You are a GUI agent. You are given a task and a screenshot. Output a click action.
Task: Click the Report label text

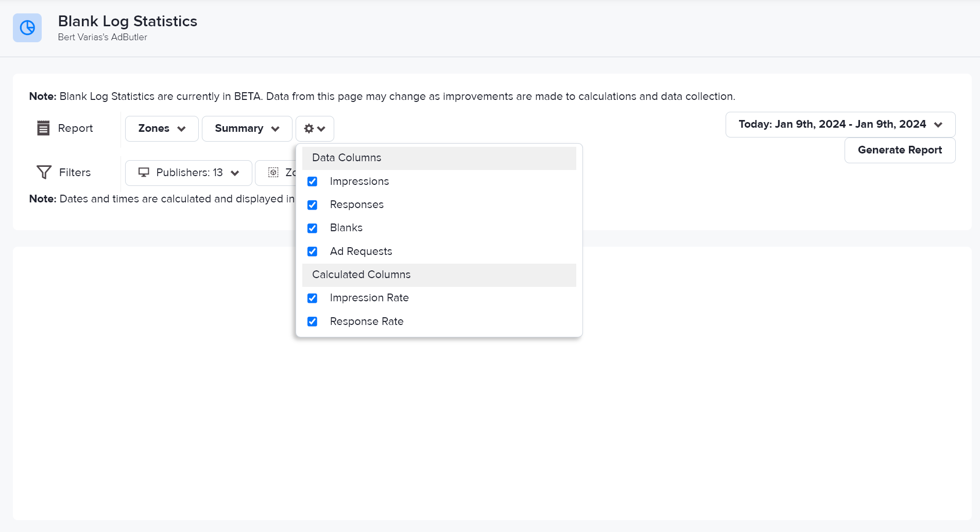tap(76, 128)
